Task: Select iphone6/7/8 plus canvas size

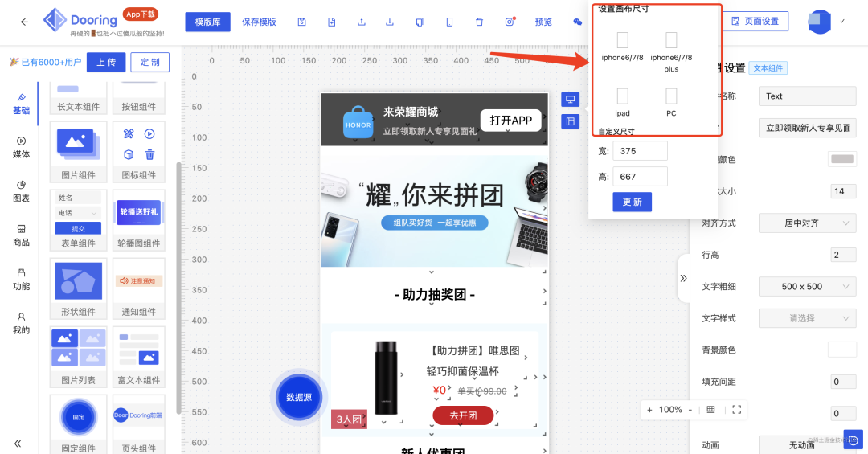Action: tap(671, 52)
